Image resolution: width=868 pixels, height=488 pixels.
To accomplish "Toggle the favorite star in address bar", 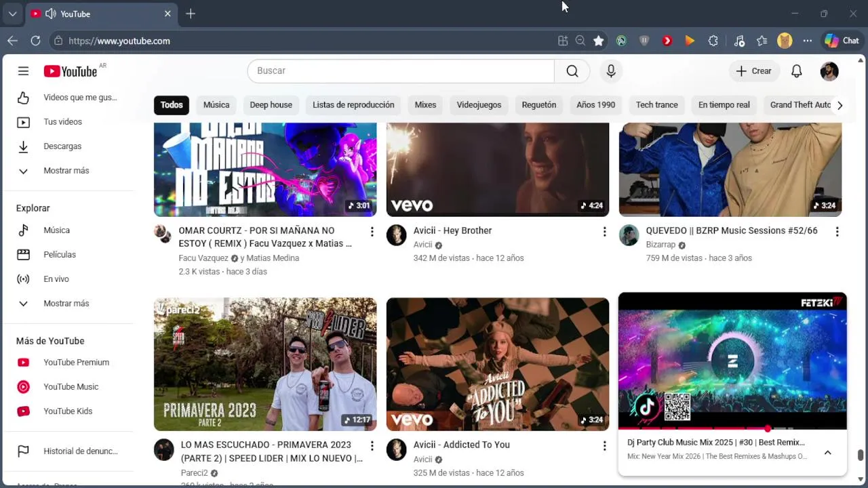I will pyautogui.click(x=598, y=41).
